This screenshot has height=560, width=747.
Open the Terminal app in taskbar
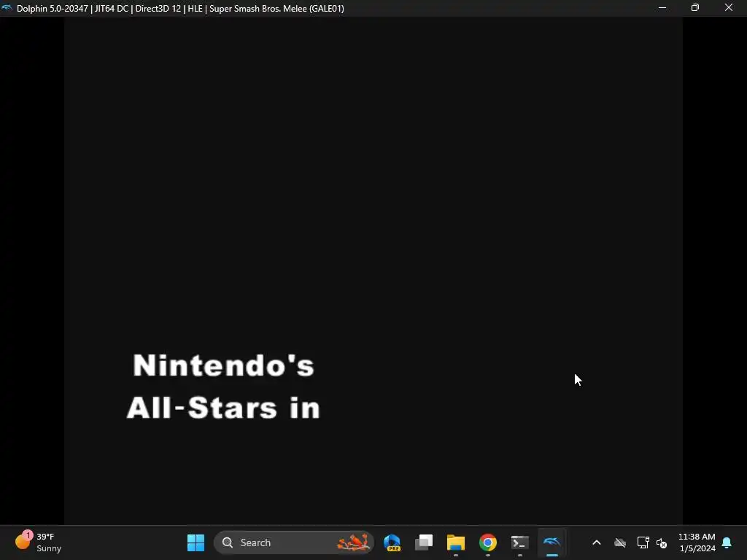pos(519,542)
